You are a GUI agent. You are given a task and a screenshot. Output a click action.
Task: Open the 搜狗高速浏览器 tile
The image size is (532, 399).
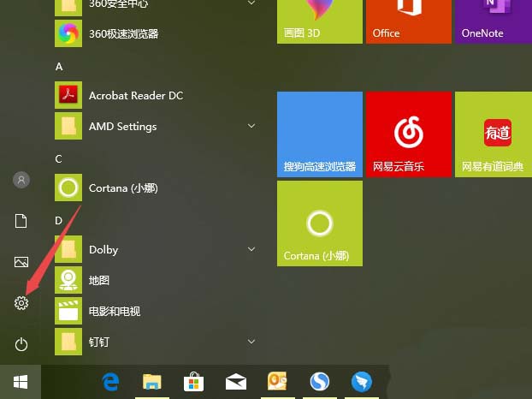coord(320,134)
